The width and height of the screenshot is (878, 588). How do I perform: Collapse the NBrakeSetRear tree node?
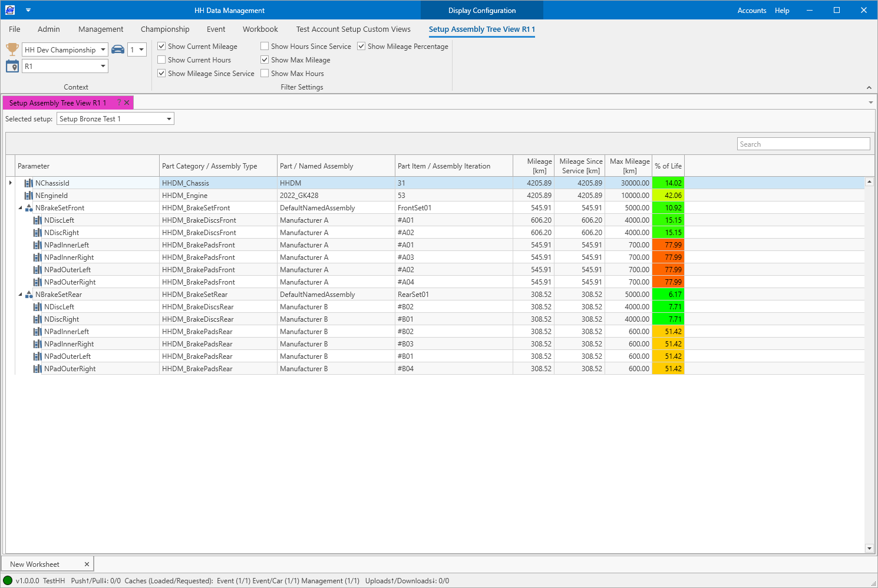(x=20, y=295)
